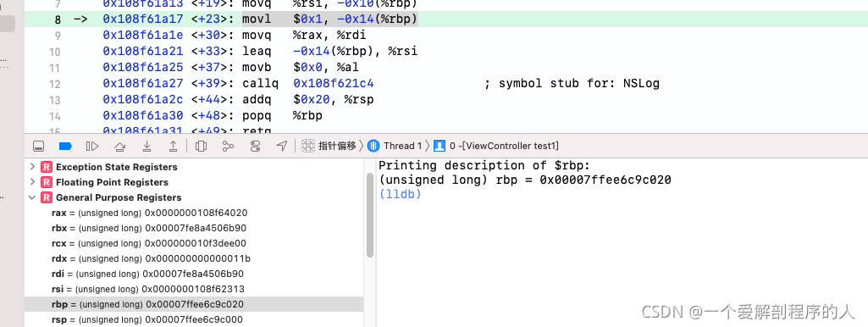
Task: Click line number 13 in gutter
Action: [55, 100]
